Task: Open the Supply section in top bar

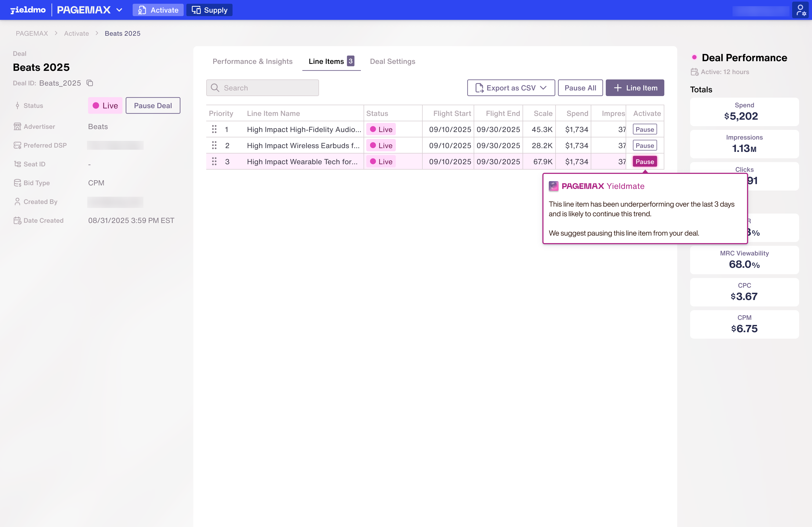Action: pyautogui.click(x=209, y=10)
